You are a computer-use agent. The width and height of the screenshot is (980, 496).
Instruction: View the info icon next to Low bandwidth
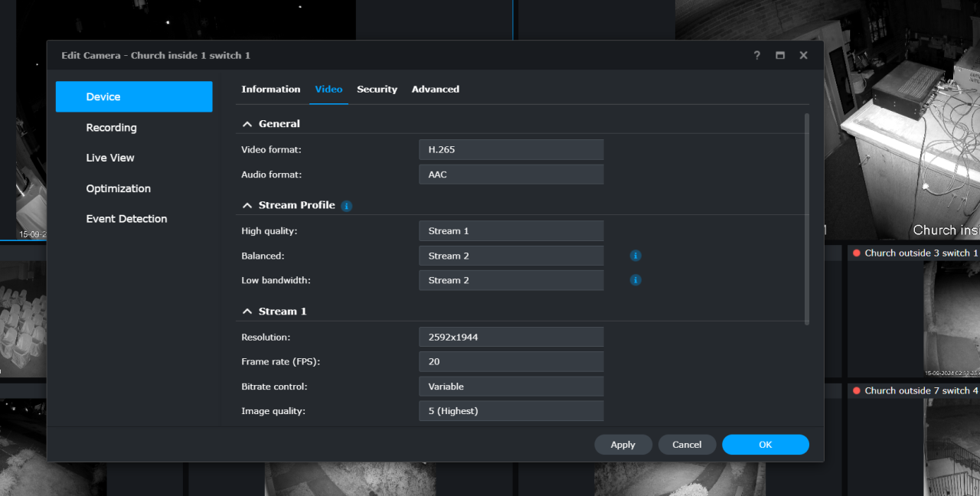pos(635,279)
